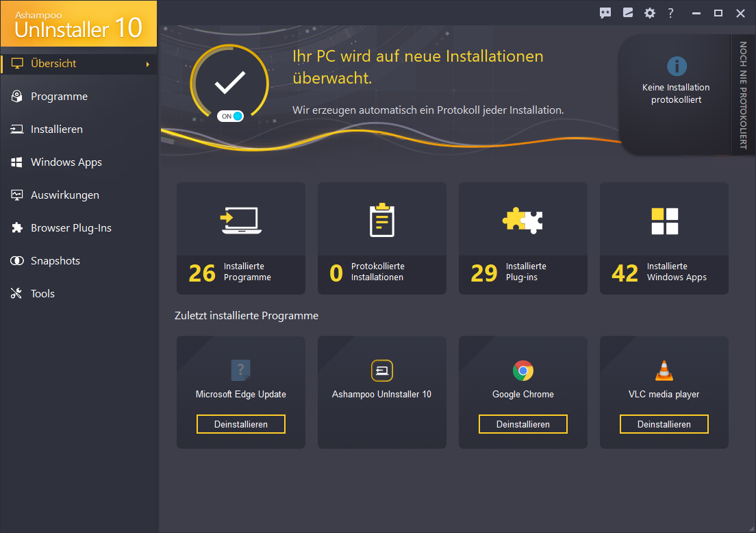Expand the NOCH NIE PROTOKOLLIERT side panel

point(743,95)
